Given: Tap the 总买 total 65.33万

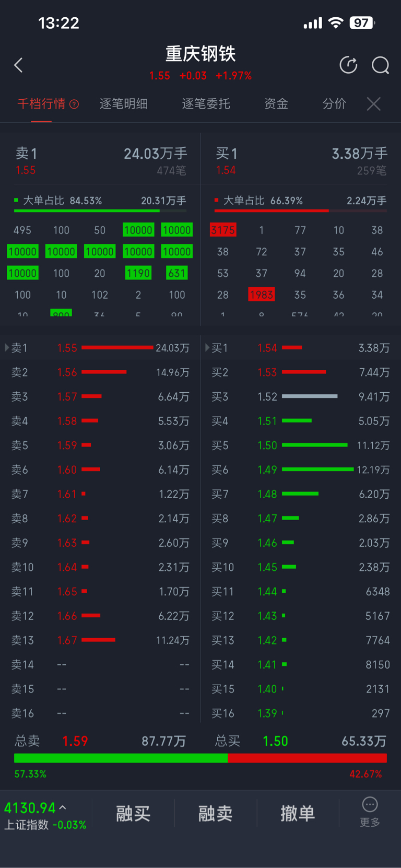Looking at the screenshot, I should click(364, 741).
